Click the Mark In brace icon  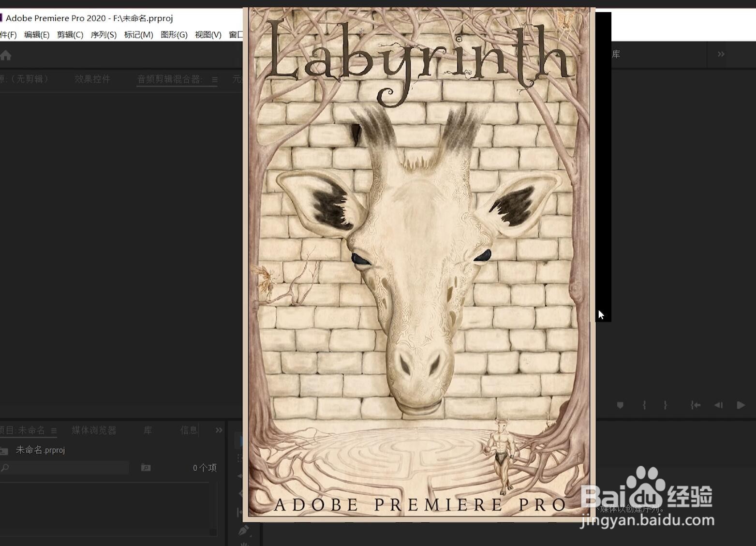pos(644,405)
